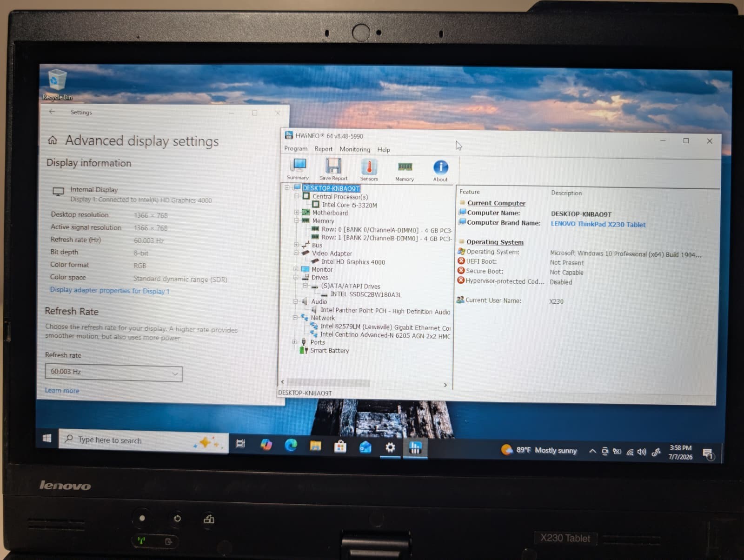Open Display adapter properties for Display 1
Viewport: 744px width, 560px height.
point(110,290)
